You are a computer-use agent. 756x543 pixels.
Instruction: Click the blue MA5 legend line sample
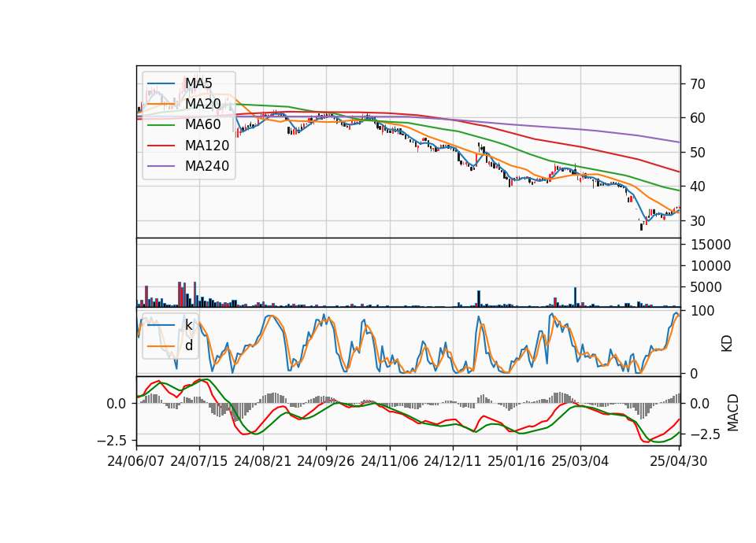click(161, 83)
